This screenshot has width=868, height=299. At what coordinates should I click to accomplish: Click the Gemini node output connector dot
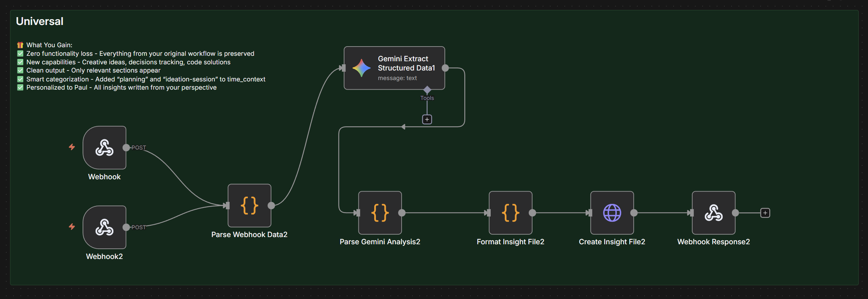(445, 68)
